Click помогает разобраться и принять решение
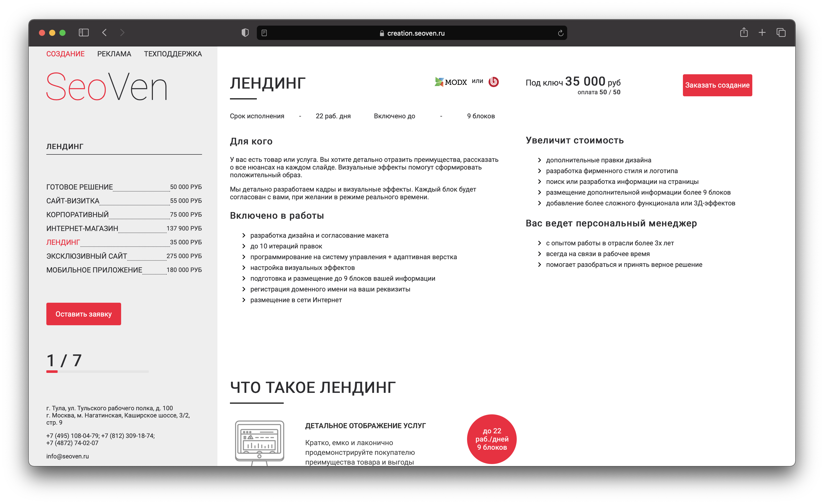 click(x=624, y=265)
